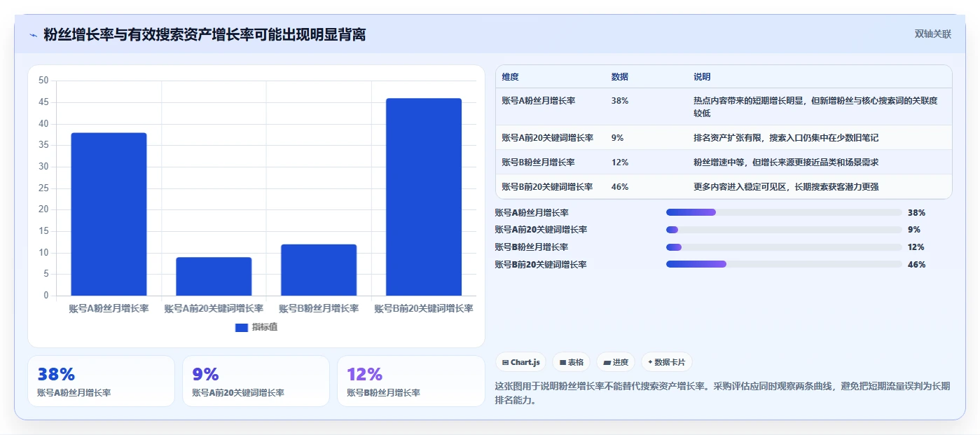Click the 账号B粉丝月增长率 progress bar
The height and width of the screenshot is (435, 980).
tap(784, 247)
